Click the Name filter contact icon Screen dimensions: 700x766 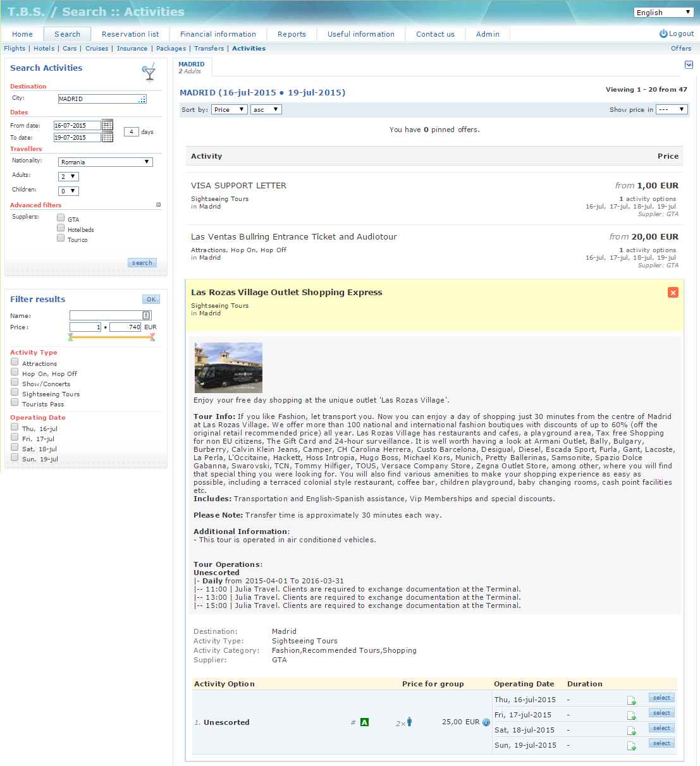pos(146,315)
